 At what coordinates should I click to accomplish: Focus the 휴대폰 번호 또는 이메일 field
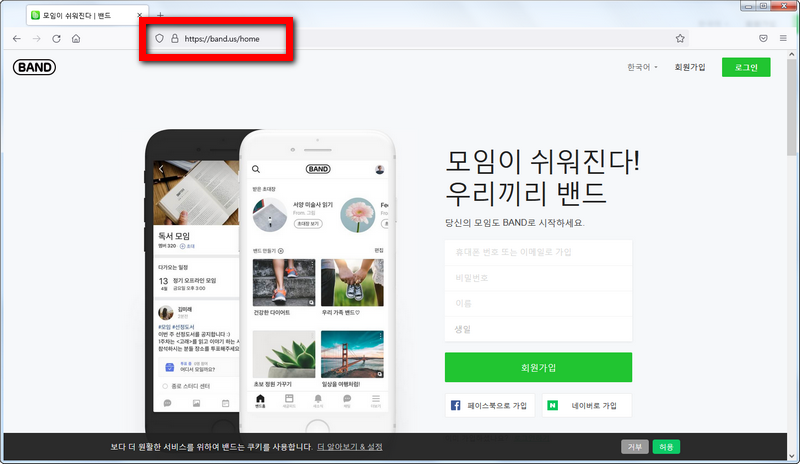538,252
